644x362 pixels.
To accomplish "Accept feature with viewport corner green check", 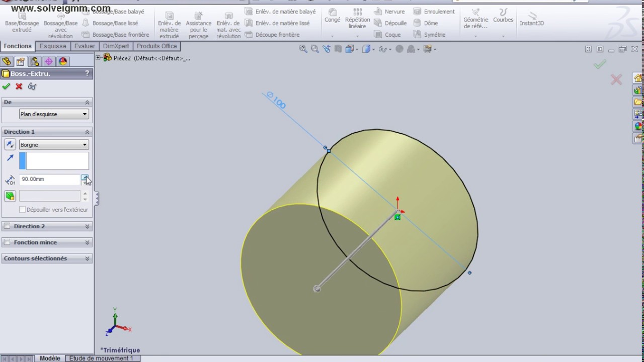I will pos(599,64).
